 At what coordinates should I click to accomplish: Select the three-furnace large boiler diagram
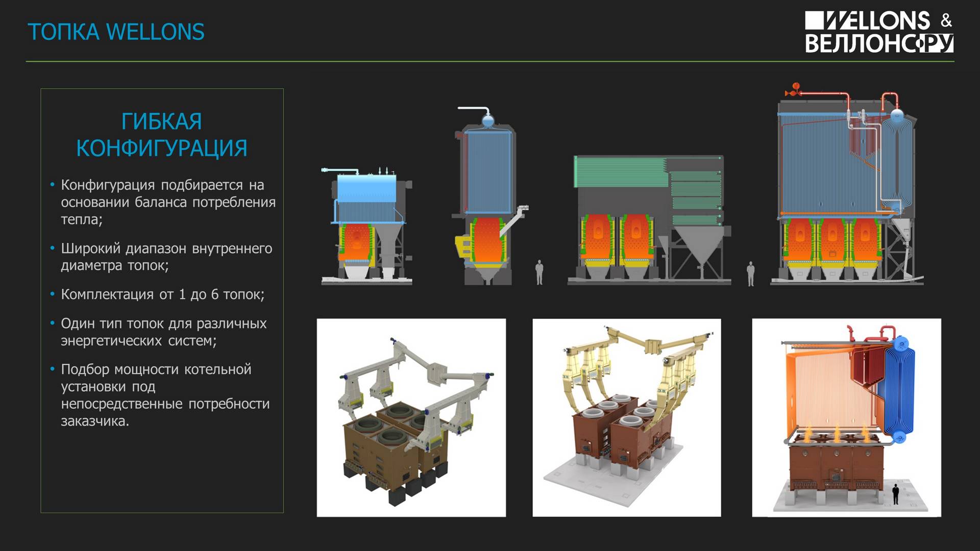coord(847,184)
